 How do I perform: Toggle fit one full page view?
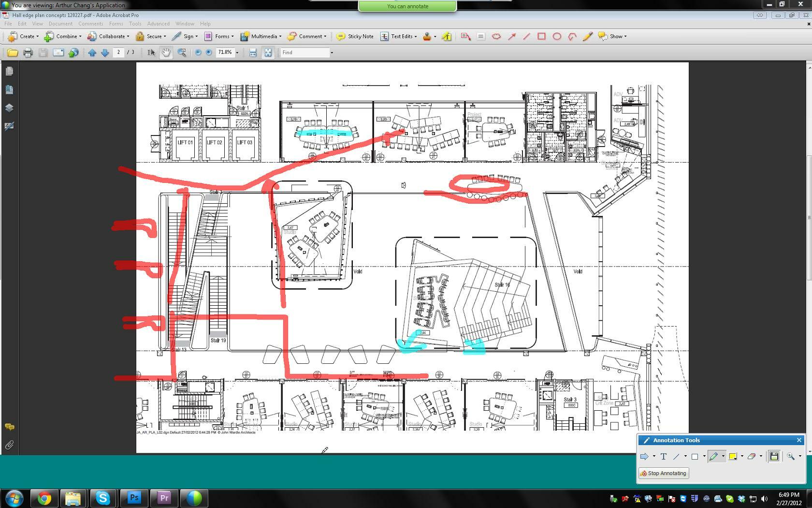click(x=268, y=52)
